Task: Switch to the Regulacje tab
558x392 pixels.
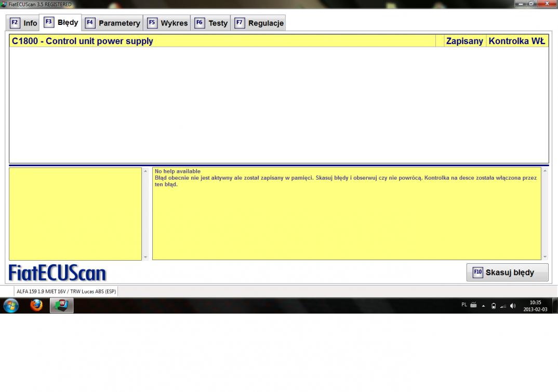Action: pyautogui.click(x=259, y=23)
